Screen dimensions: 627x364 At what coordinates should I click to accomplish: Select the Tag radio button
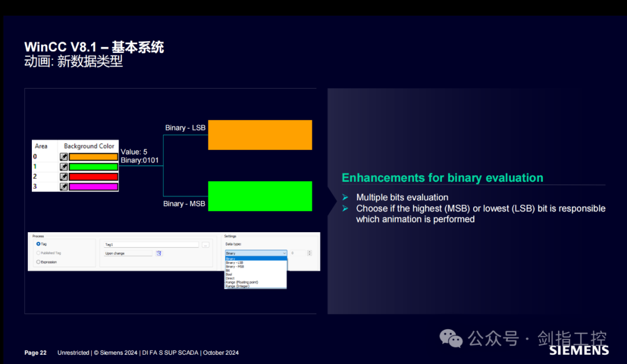click(x=38, y=244)
